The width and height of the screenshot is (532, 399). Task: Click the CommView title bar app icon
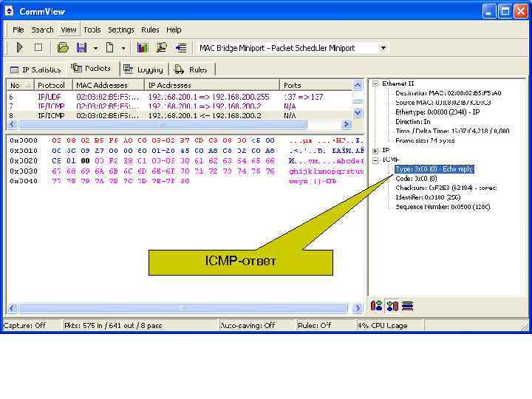pyautogui.click(x=9, y=11)
